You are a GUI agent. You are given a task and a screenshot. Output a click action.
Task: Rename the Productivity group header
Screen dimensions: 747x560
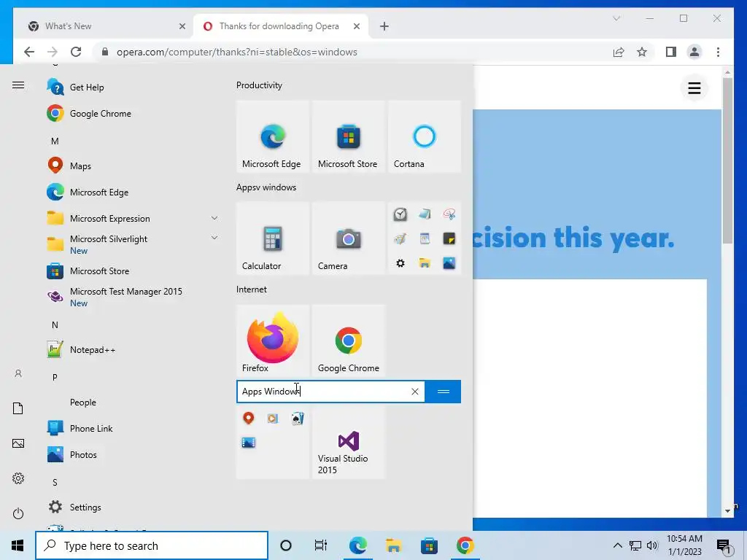pos(259,85)
